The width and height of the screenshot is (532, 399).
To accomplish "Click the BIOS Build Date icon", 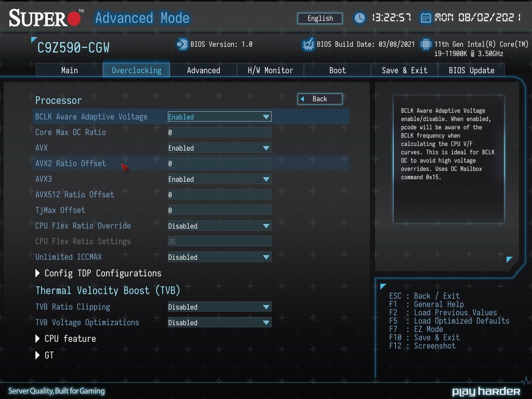I will [308, 44].
